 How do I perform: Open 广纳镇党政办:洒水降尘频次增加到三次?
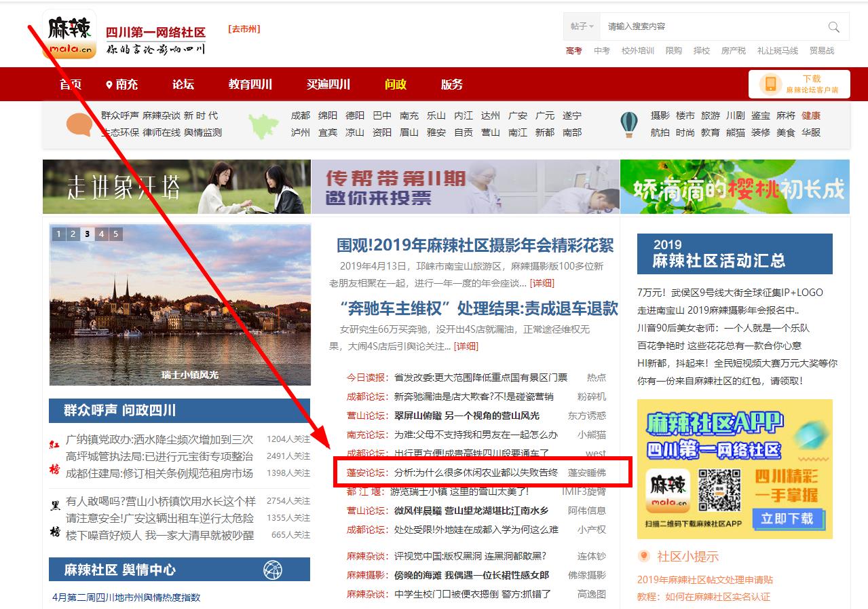(159, 439)
